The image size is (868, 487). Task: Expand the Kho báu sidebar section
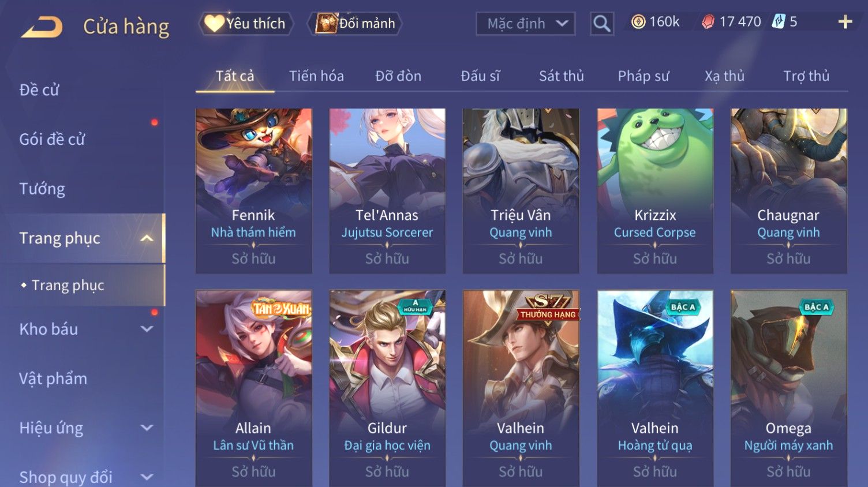click(x=147, y=329)
